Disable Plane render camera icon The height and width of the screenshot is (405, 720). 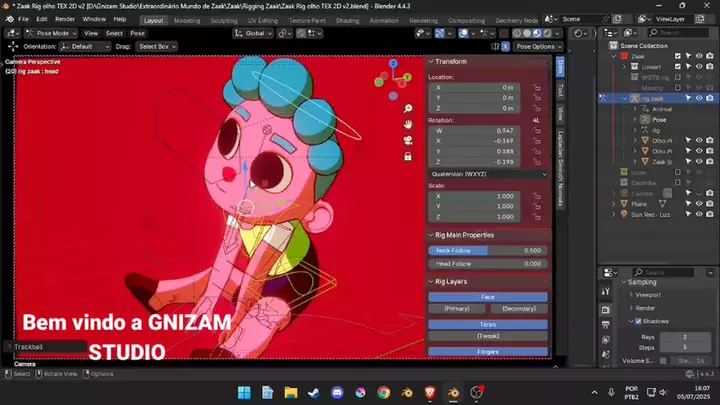(710, 204)
